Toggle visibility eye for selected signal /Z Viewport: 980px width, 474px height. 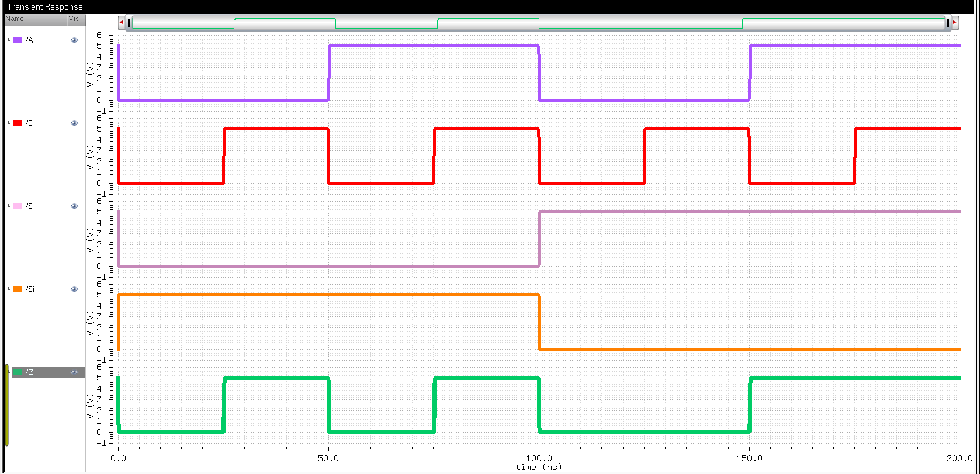74,372
